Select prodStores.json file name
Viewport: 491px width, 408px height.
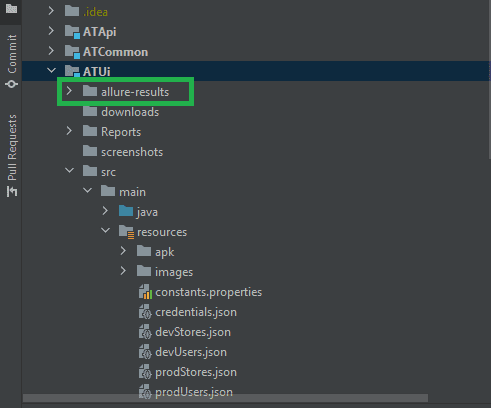[x=196, y=372]
